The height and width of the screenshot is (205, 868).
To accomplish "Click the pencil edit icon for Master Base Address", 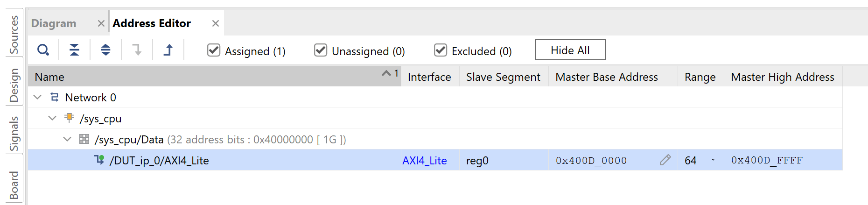I will pyautogui.click(x=665, y=160).
